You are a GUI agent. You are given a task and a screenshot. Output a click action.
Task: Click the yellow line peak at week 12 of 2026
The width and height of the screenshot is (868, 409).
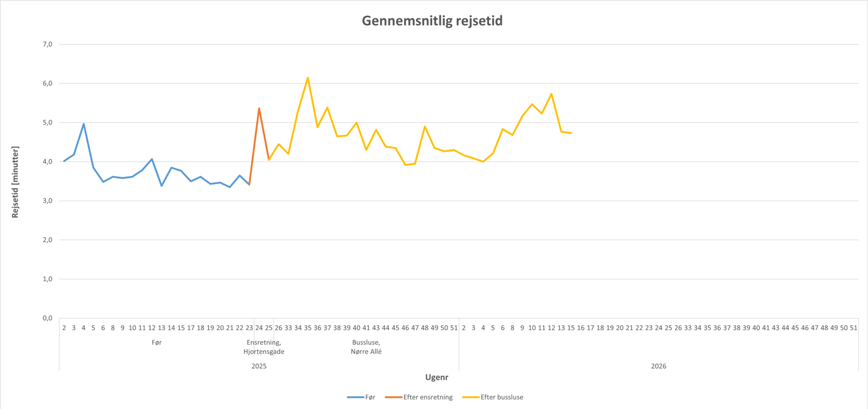551,94
